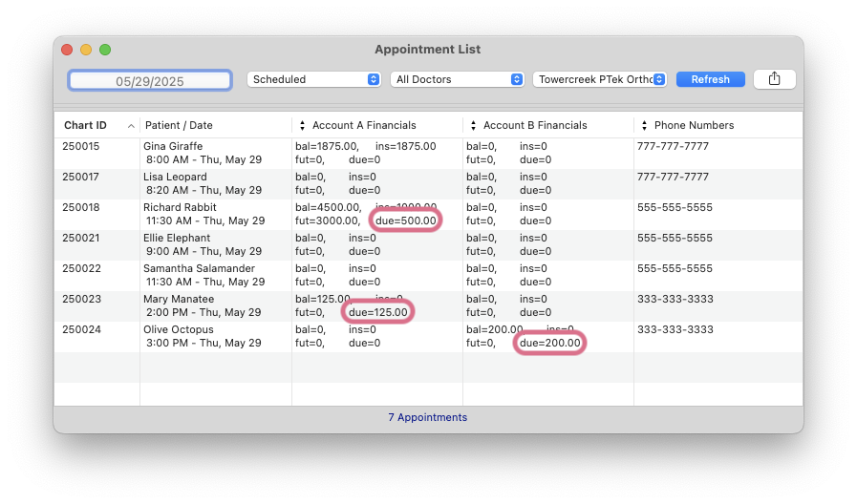Click the 3:00 PM - Thu, May 29 appointment
This screenshot has width=857, height=504.
tap(204, 343)
